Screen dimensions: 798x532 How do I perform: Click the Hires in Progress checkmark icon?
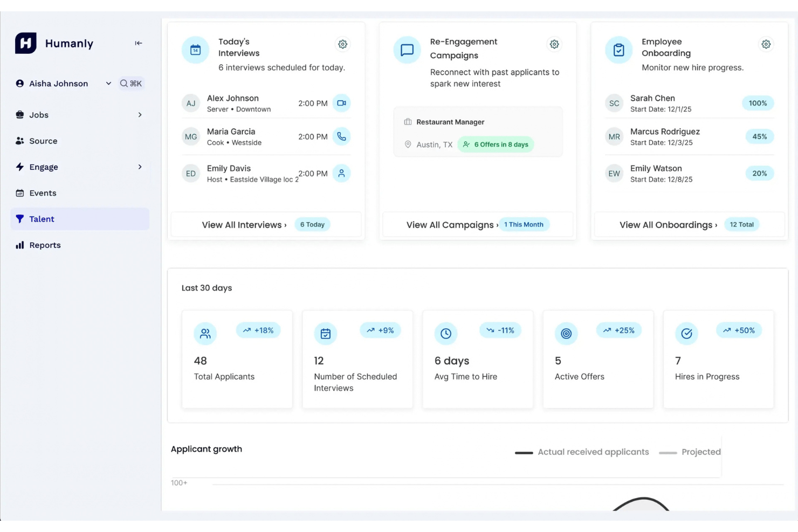(686, 334)
